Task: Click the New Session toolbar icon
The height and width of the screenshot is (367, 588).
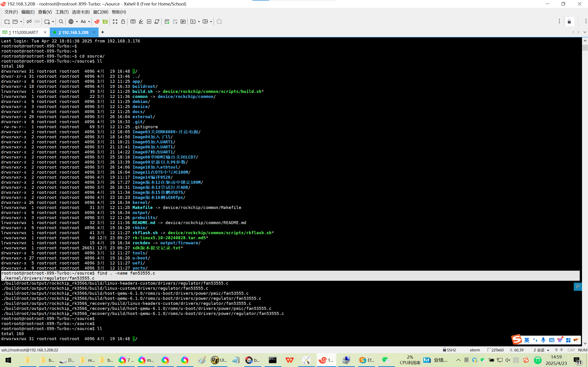Action: coord(7,22)
